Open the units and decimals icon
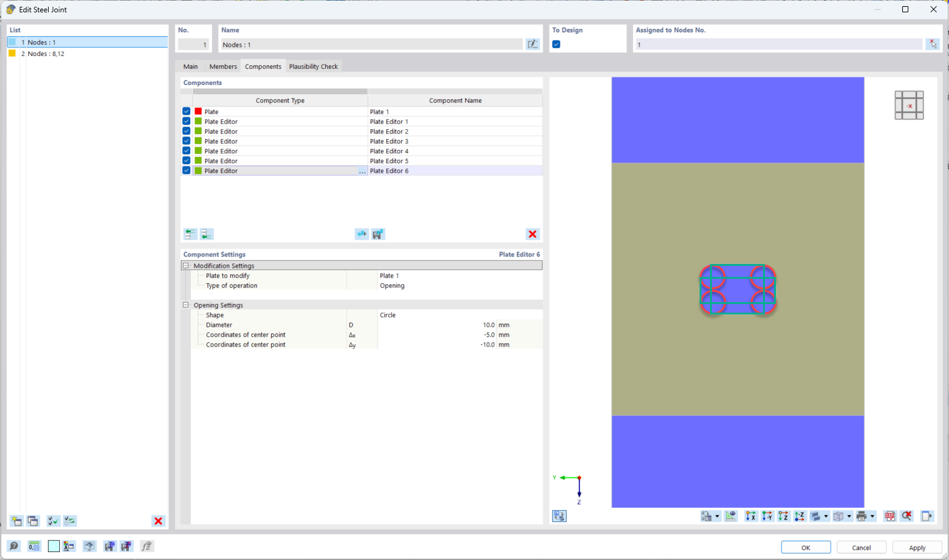 34,546
